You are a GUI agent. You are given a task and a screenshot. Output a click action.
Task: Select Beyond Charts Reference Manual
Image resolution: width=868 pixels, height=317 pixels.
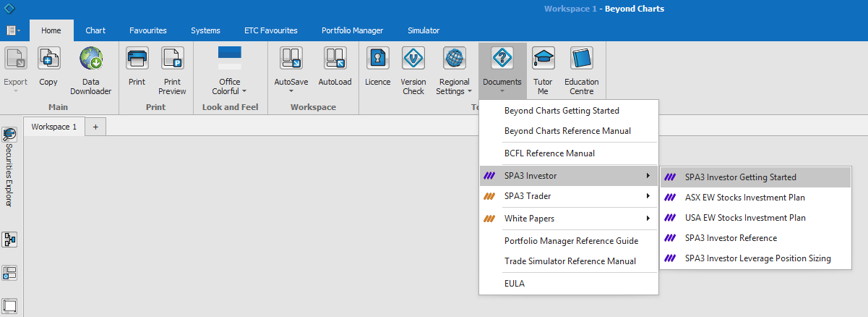coord(567,131)
